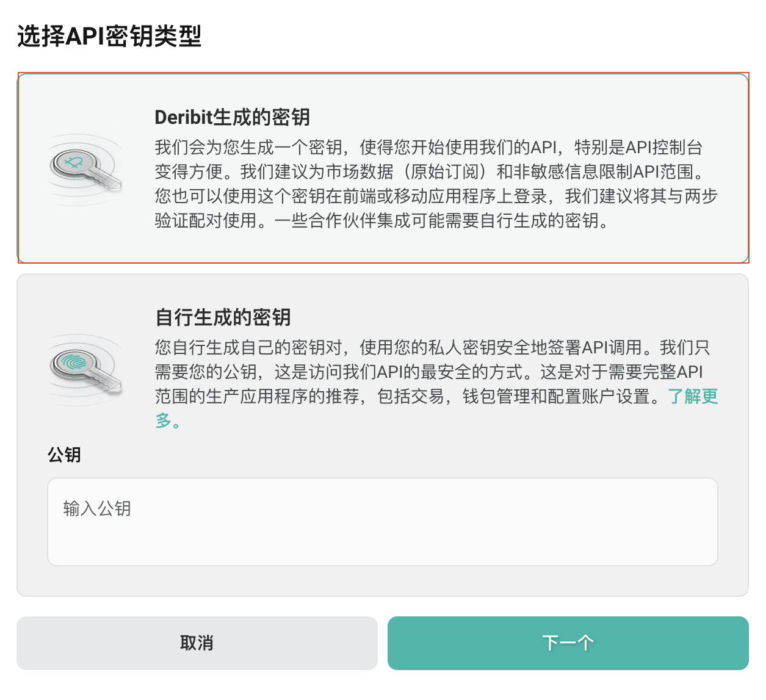
Task: Select the Deribit生成的密钥 option card
Action: 383,167
